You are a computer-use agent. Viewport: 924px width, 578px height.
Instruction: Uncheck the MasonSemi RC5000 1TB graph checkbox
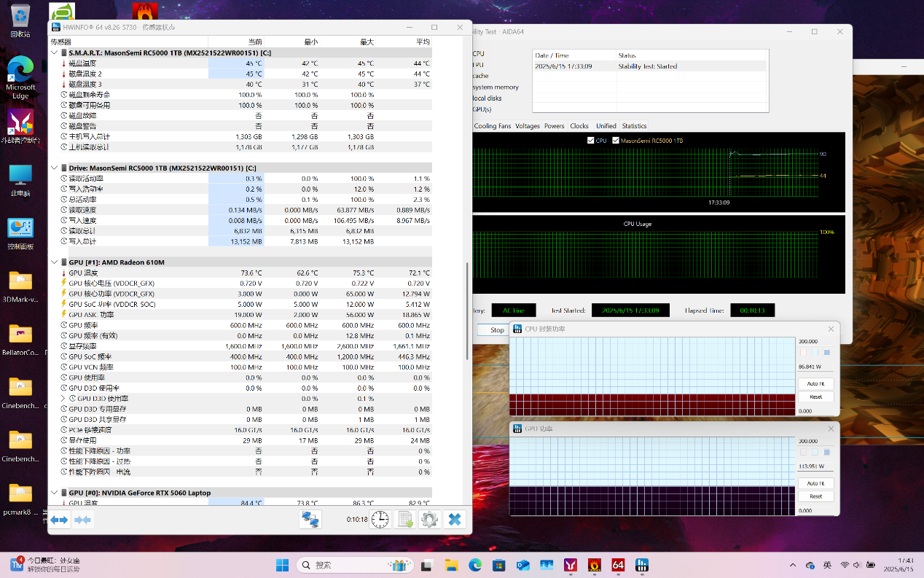616,141
